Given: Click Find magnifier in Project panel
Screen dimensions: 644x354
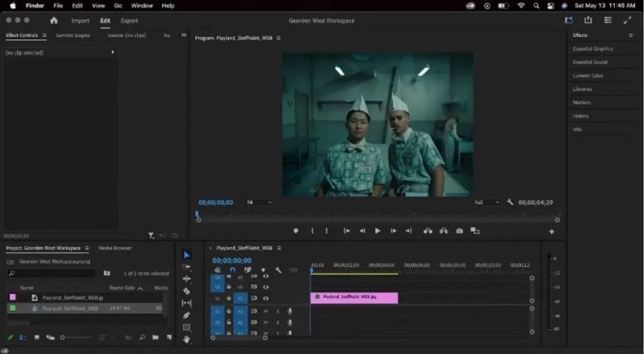Looking at the screenshot, I should (x=142, y=338).
